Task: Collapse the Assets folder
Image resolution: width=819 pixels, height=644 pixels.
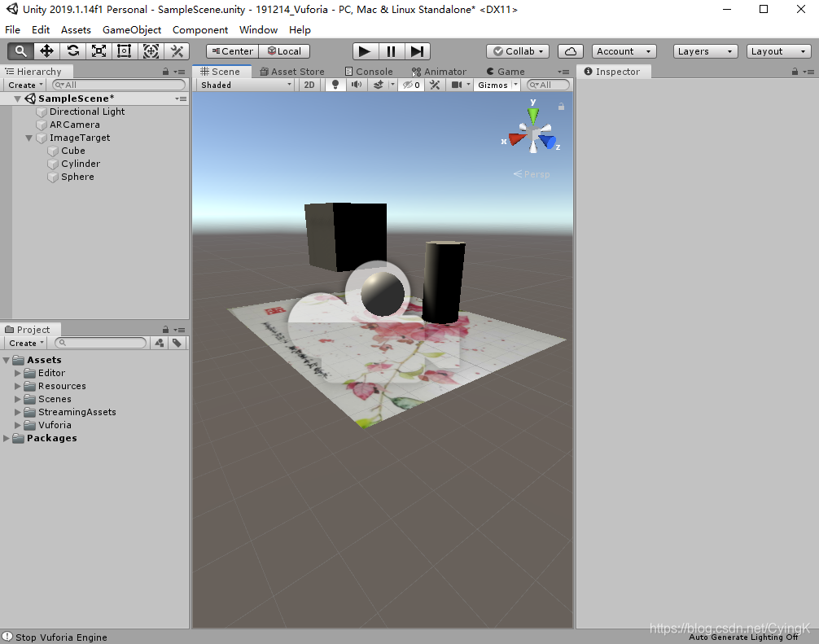Action: coord(7,360)
